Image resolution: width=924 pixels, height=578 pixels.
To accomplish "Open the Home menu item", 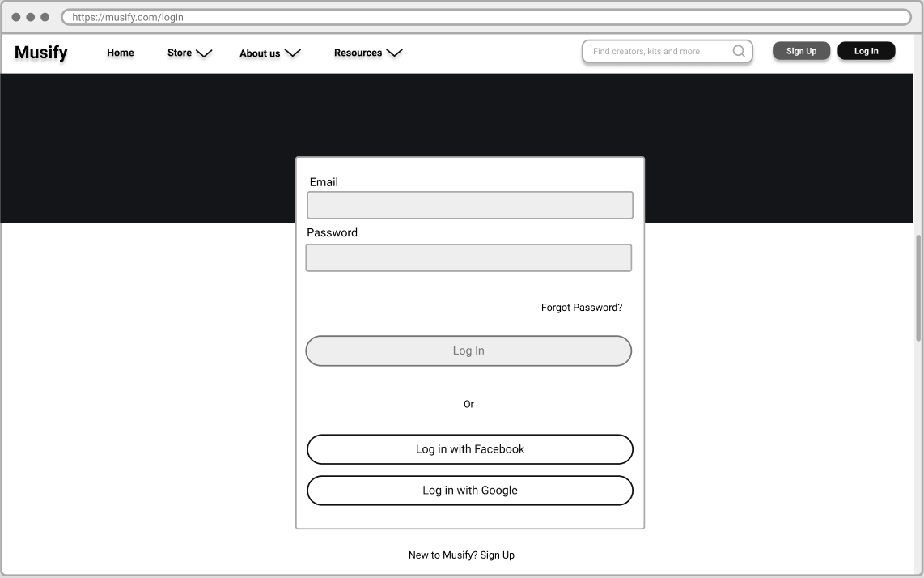I will point(121,53).
